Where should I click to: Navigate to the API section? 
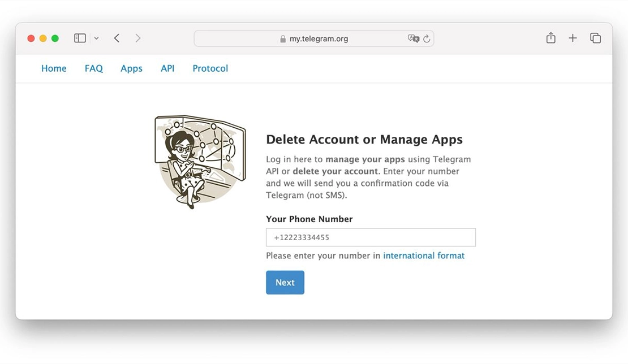pos(167,68)
